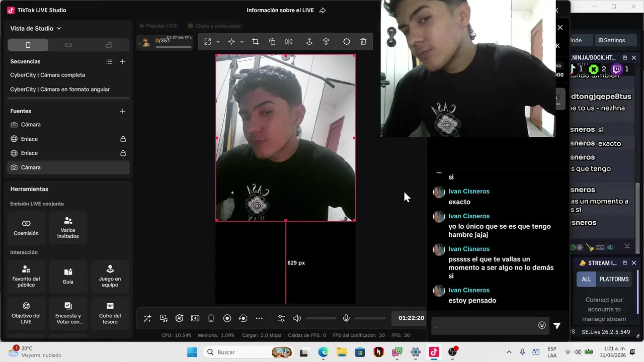Switch to dual-screen layout tab
Viewport: 644px width, 362px height.
tap(109, 45)
